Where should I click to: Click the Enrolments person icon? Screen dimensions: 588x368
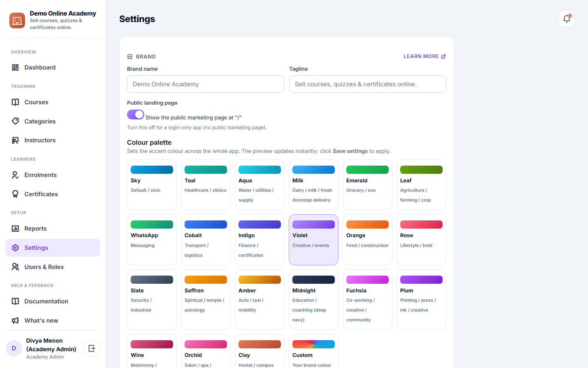[x=15, y=175]
